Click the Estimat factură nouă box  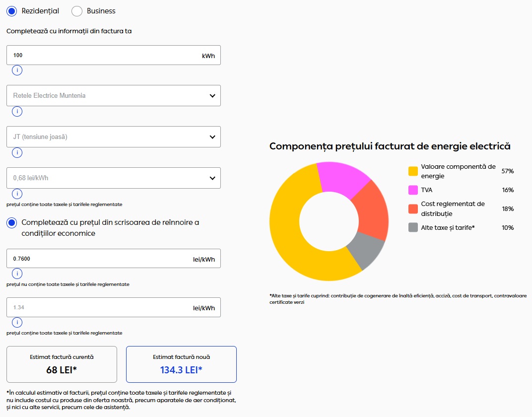tap(181, 364)
